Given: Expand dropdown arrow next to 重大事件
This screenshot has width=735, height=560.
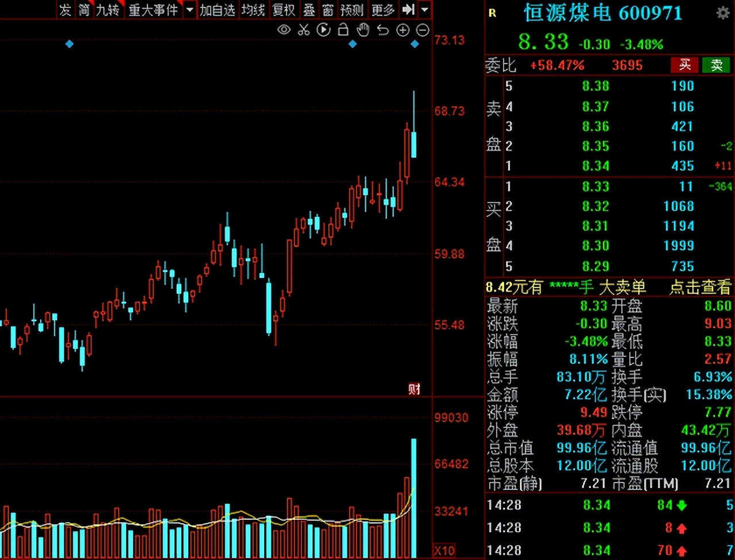Looking at the screenshot, I should pos(189,10).
